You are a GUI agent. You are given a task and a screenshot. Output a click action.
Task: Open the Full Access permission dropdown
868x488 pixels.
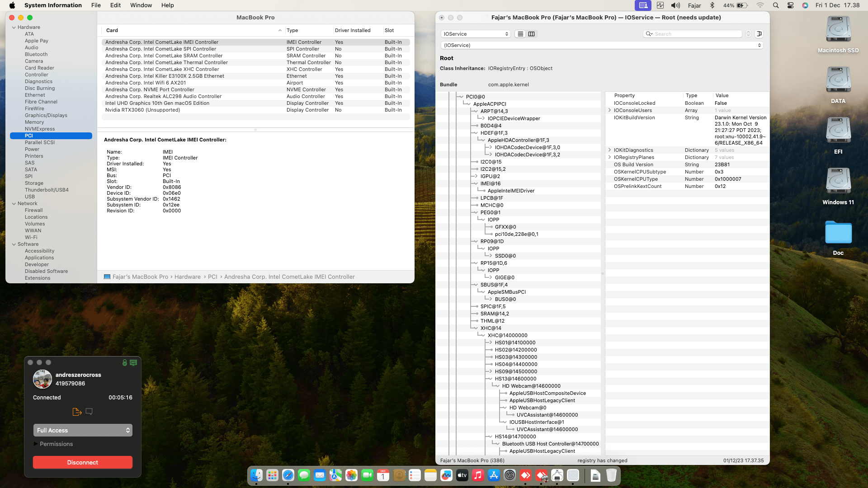[83, 430]
